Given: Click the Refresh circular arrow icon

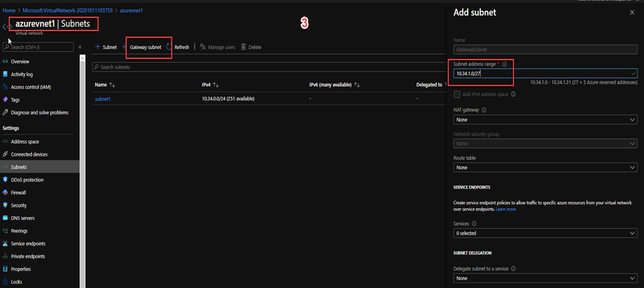Looking at the screenshot, I should coord(169,47).
